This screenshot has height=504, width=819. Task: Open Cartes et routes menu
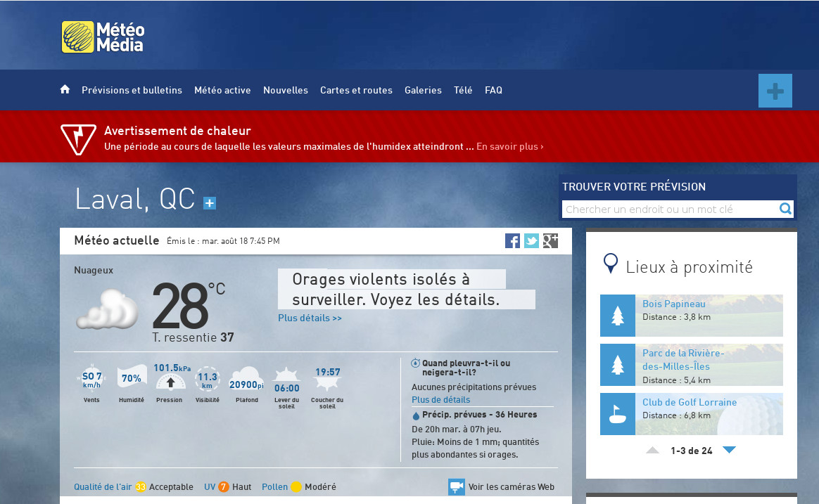[x=356, y=90]
